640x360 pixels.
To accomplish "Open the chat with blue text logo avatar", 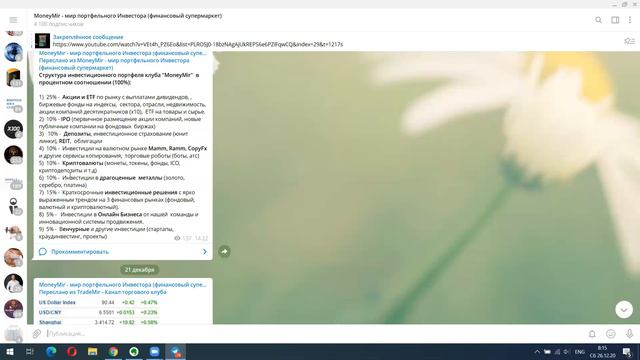I will (13, 103).
